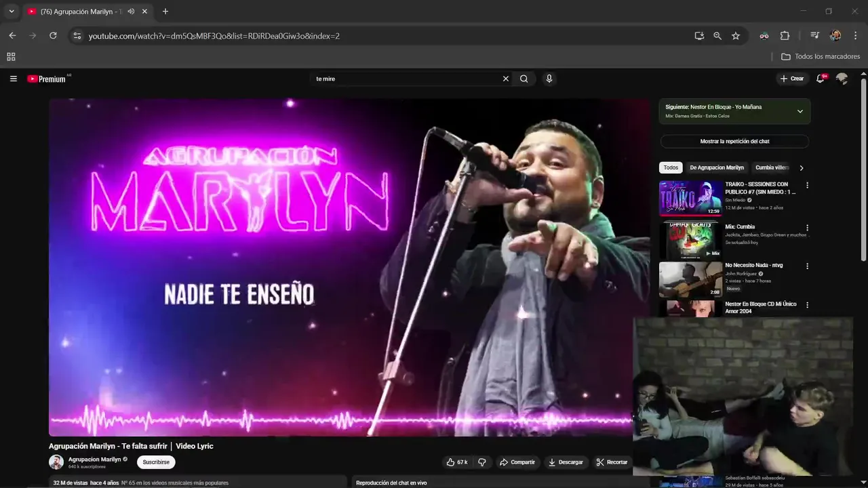The width and height of the screenshot is (868, 488).
Task: Click Reproducción del chat en vivo header
Action: click(391, 483)
